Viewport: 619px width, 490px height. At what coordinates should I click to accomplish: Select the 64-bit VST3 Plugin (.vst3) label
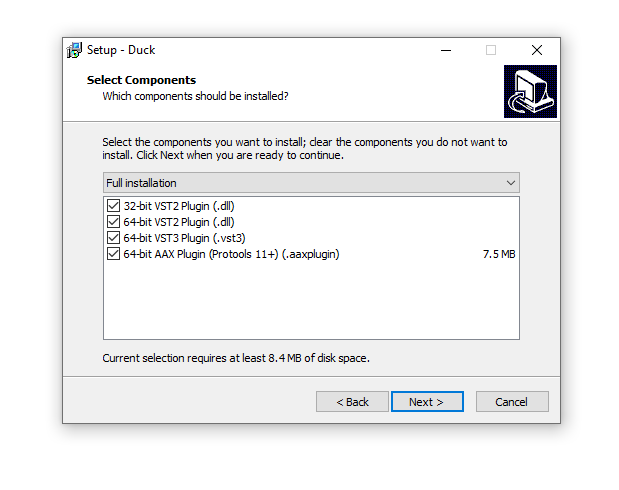184,238
